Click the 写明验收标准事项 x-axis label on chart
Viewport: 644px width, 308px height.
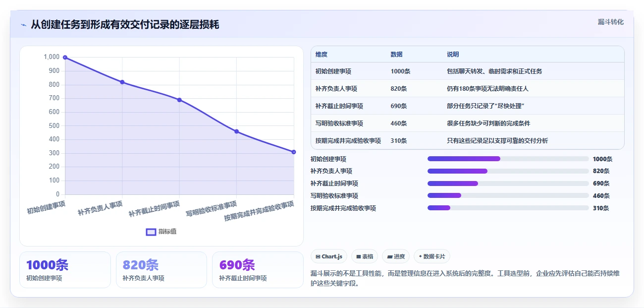212,209
